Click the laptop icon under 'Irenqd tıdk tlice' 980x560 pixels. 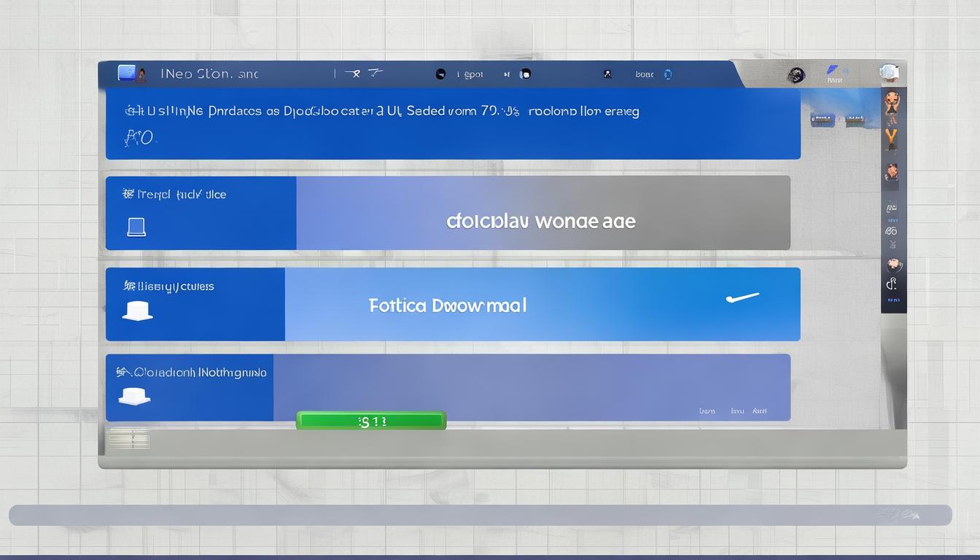click(x=136, y=227)
